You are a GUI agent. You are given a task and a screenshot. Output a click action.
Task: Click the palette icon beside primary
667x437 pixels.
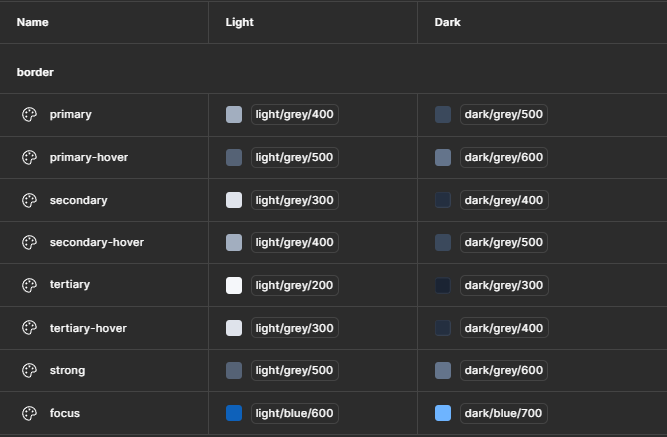point(29,114)
